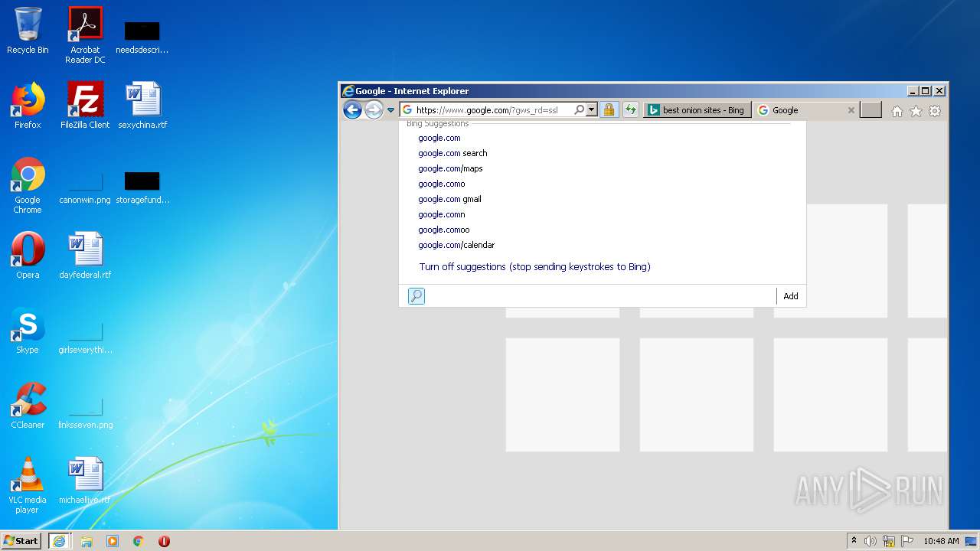Open Opera desktop shortcut
The height and width of the screenshot is (551, 980).
[28, 256]
